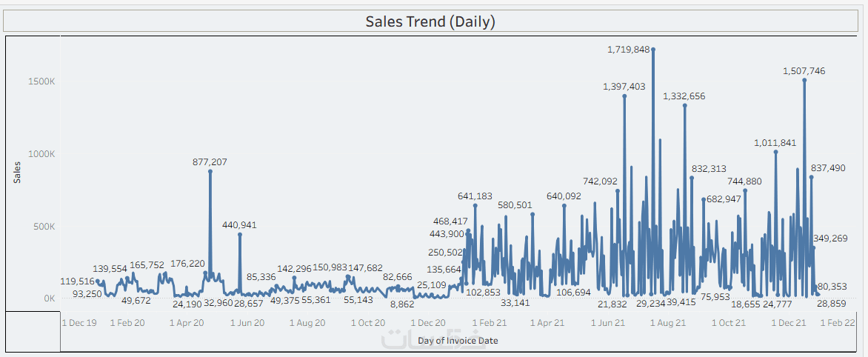Select the 744,880 data point
The image size is (868, 357).
click(745, 190)
